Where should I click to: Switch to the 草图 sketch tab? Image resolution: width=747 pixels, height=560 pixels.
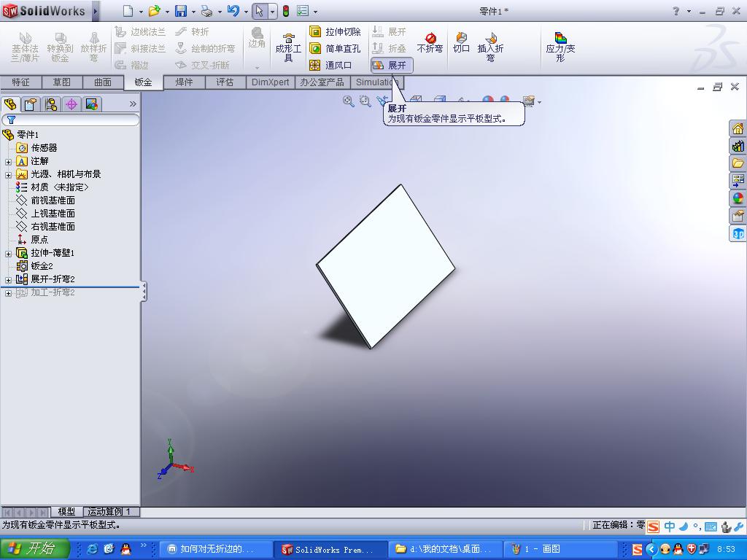click(62, 82)
